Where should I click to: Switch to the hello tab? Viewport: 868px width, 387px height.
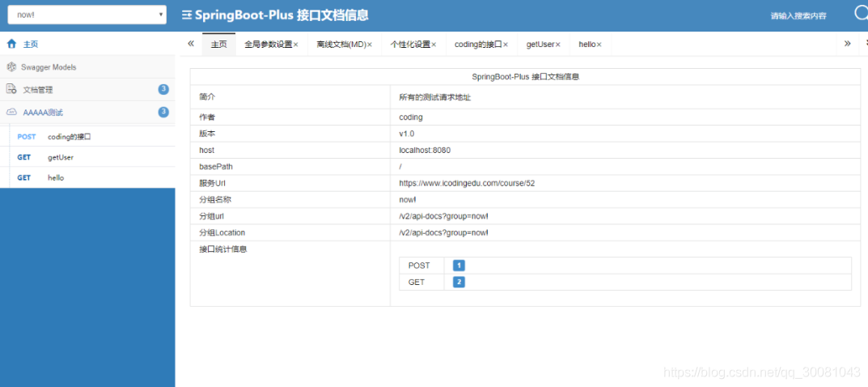pyautogui.click(x=586, y=45)
